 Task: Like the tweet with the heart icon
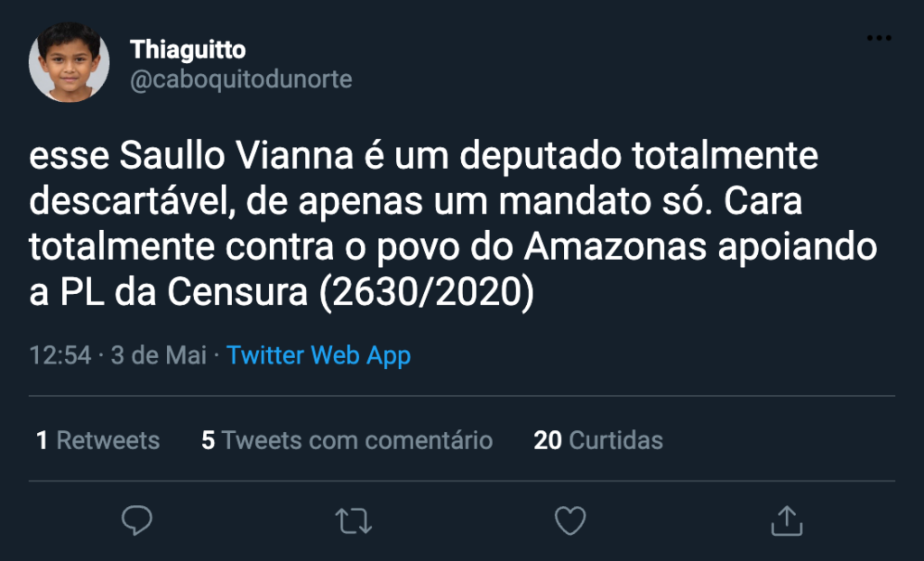569,520
